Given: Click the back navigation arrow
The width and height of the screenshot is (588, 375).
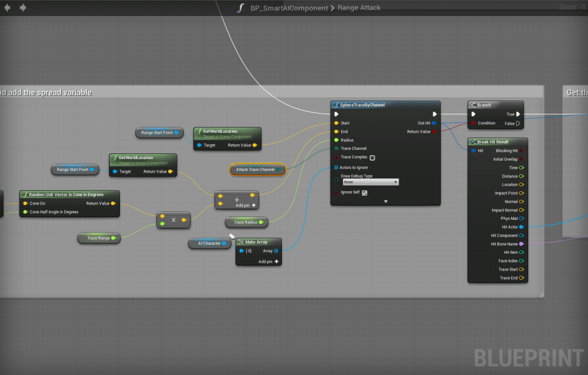Looking at the screenshot, I should pyautogui.click(x=7, y=7).
